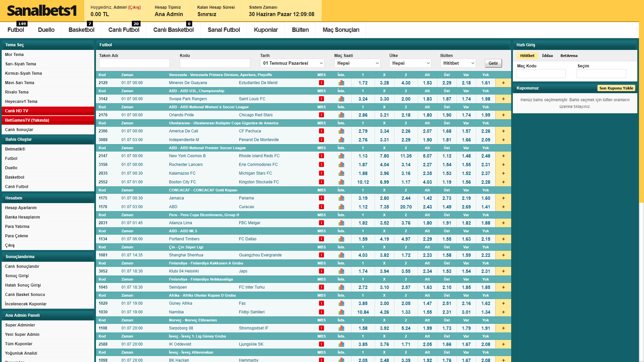The image size is (644, 362).
Task: Switch to the BetArena quick entry tab
Action: click(569, 56)
